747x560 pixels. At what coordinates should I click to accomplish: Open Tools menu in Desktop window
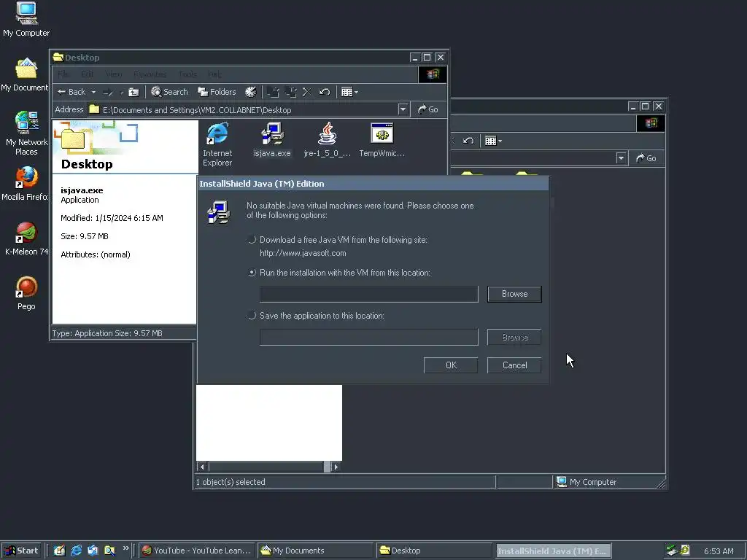[x=187, y=74]
